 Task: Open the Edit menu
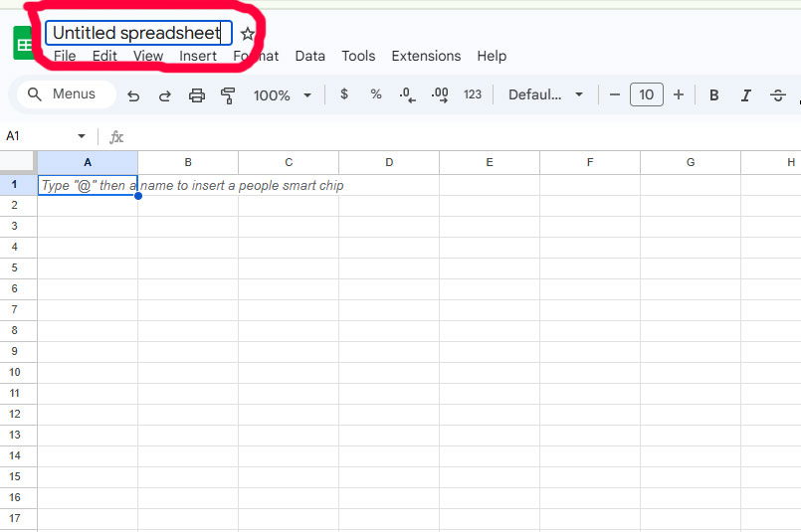[x=104, y=56]
